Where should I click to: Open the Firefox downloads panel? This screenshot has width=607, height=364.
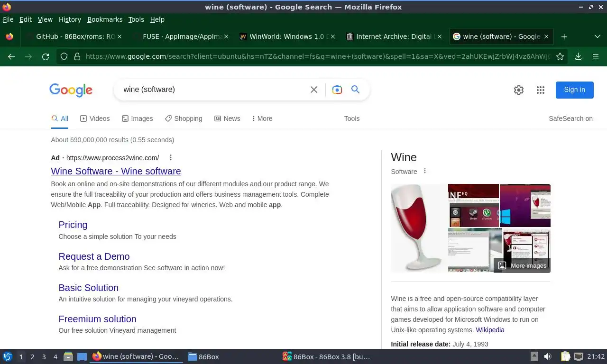[578, 56]
